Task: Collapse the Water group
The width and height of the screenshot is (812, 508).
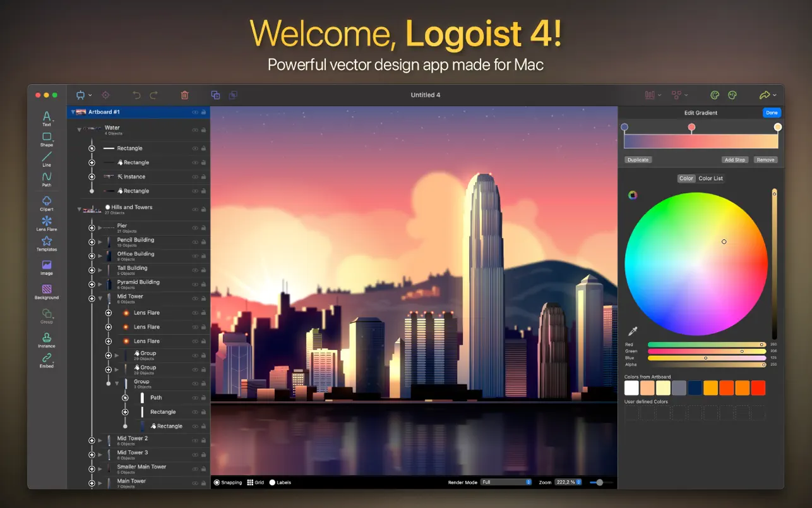Action: pyautogui.click(x=79, y=129)
